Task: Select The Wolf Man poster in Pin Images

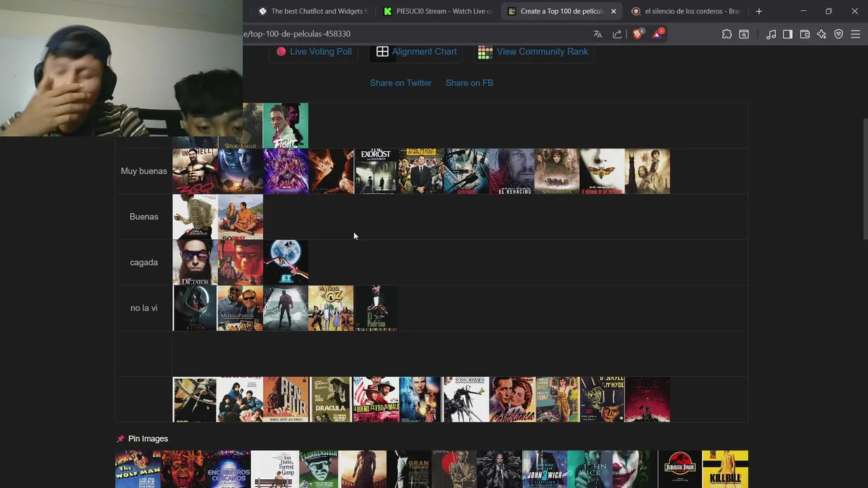Action: (138, 469)
